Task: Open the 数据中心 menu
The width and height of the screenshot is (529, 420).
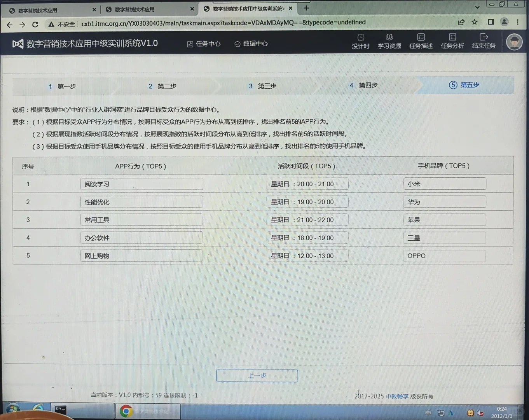Action: tap(251, 44)
